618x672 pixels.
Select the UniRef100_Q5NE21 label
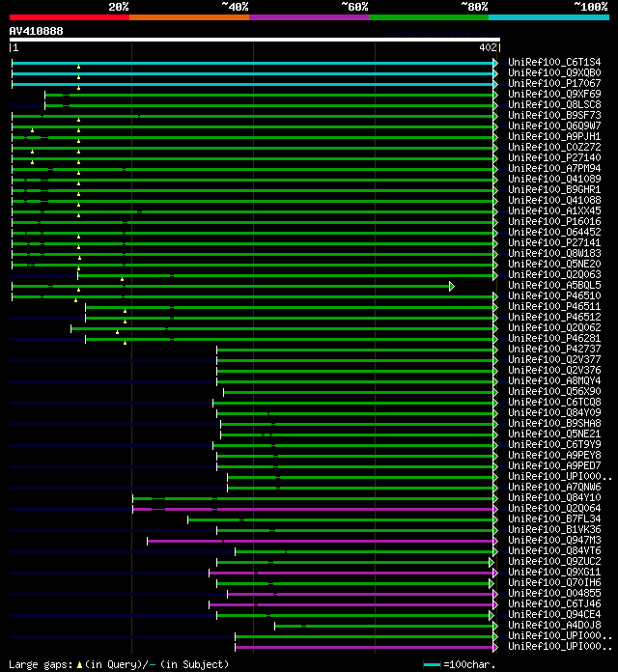click(554, 434)
